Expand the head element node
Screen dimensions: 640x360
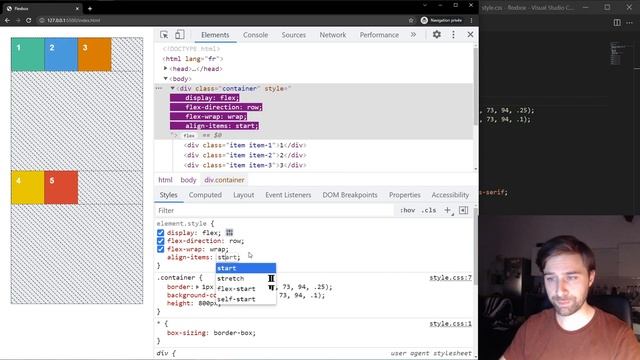(165, 69)
